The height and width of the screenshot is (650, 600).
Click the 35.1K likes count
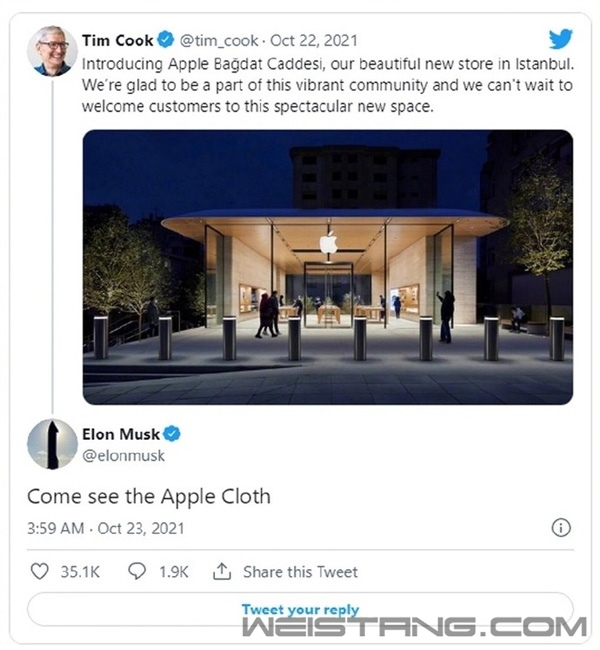80,572
